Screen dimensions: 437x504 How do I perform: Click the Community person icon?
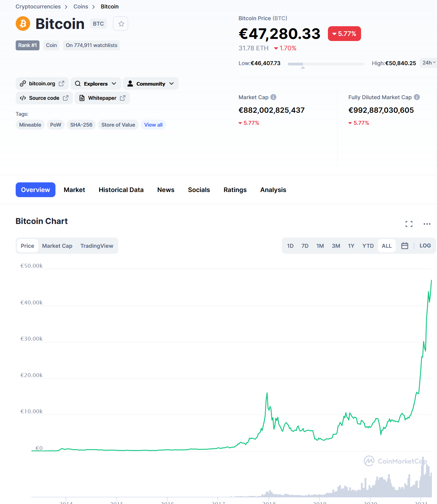[130, 83]
